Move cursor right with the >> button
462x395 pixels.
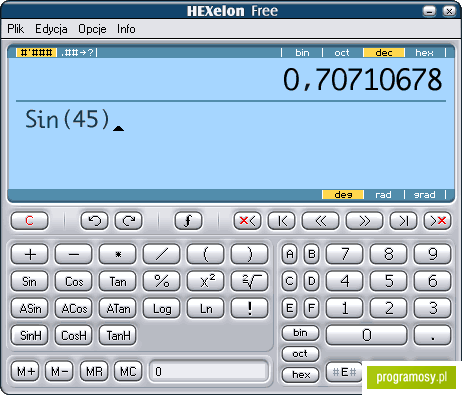pyautogui.click(x=364, y=221)
